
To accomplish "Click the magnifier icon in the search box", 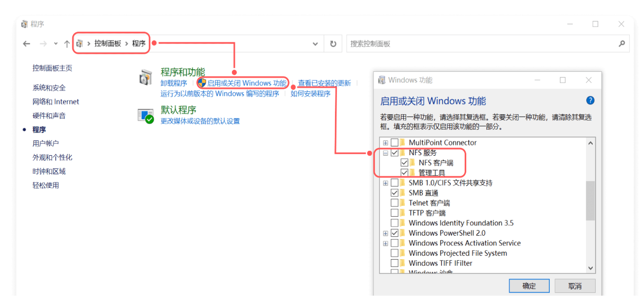I will click(622, 43).
